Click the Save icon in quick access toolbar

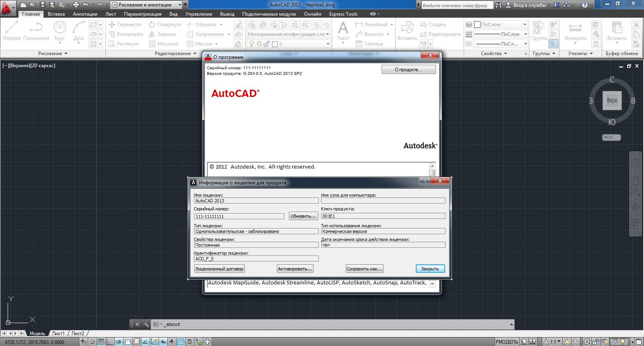click(43, 5)
